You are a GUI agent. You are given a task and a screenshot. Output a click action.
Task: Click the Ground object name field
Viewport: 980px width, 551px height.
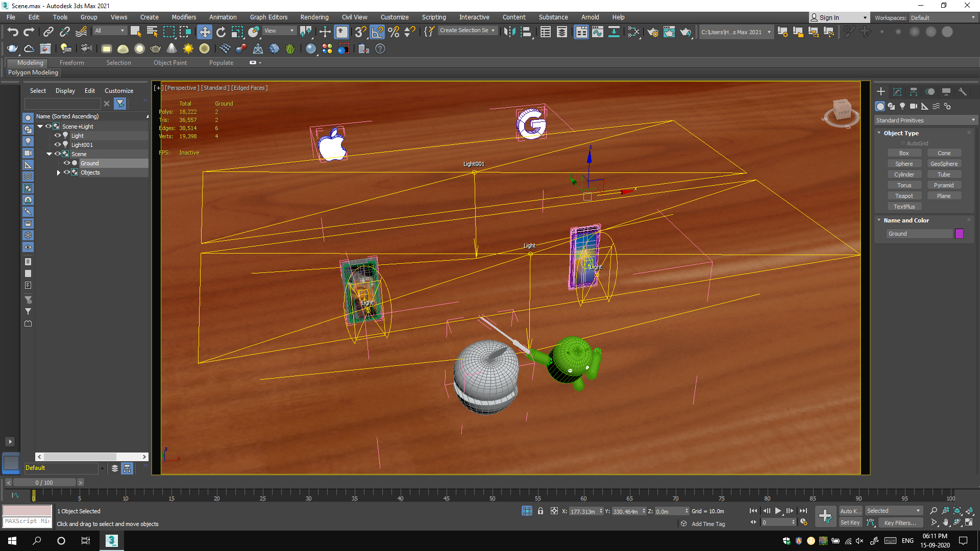[920, 234]
